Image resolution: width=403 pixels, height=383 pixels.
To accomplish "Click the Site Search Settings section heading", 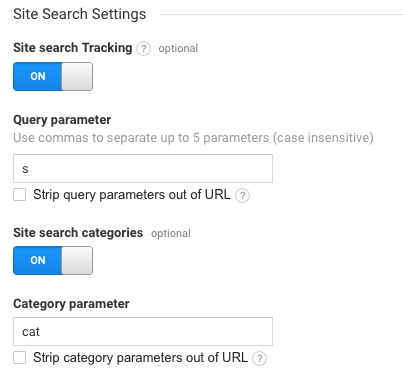I will point(80,14).
